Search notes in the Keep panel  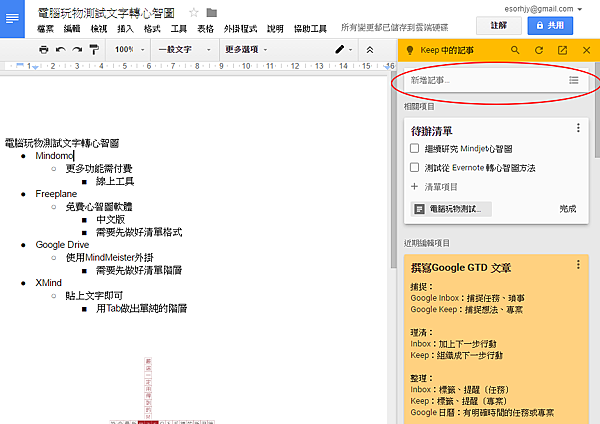[x=515, y=50]
